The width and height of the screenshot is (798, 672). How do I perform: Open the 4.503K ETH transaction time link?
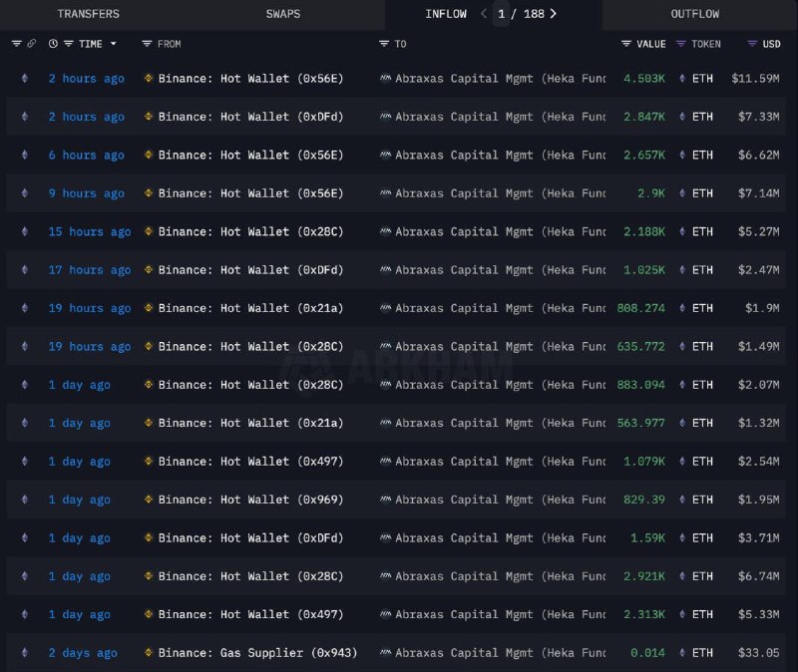(x=87, y=79)
